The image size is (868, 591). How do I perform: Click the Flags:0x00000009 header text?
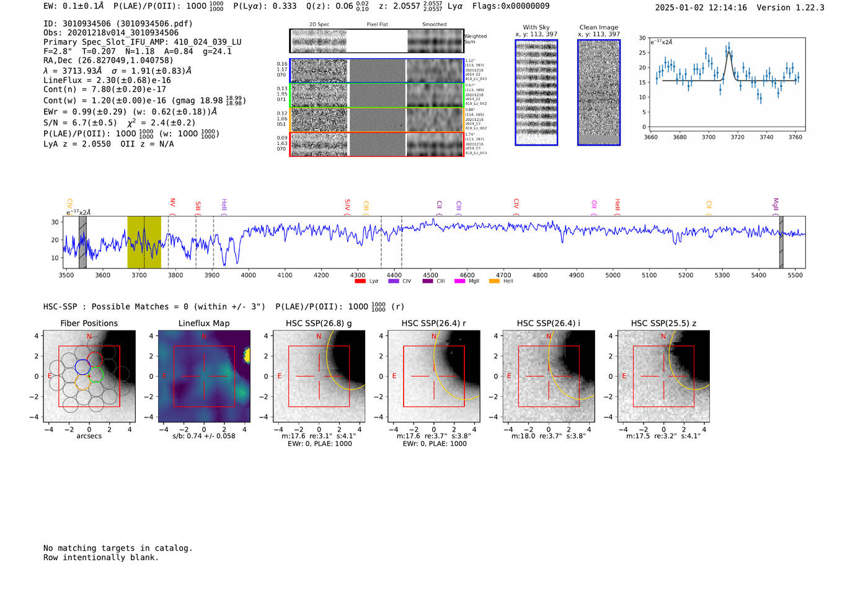tap(511, 6)
